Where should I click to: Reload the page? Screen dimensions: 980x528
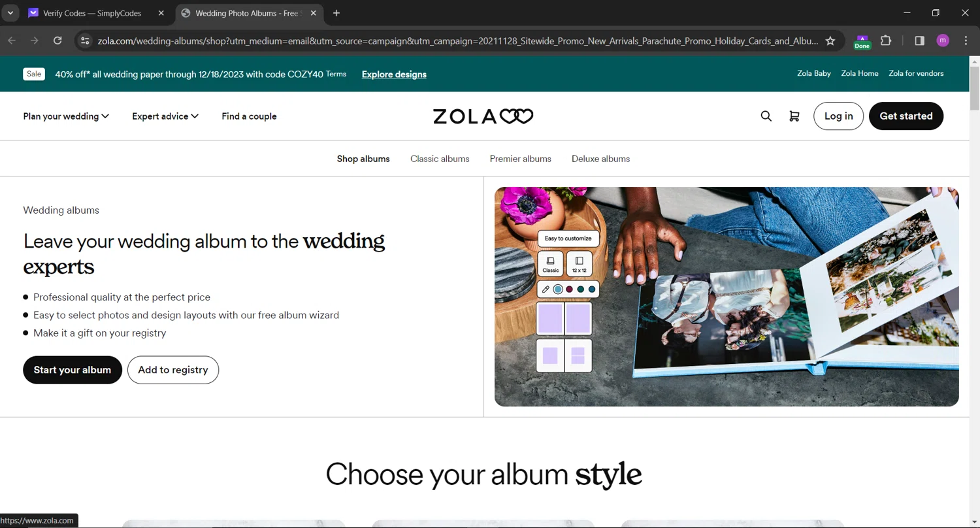pos(57,41)
